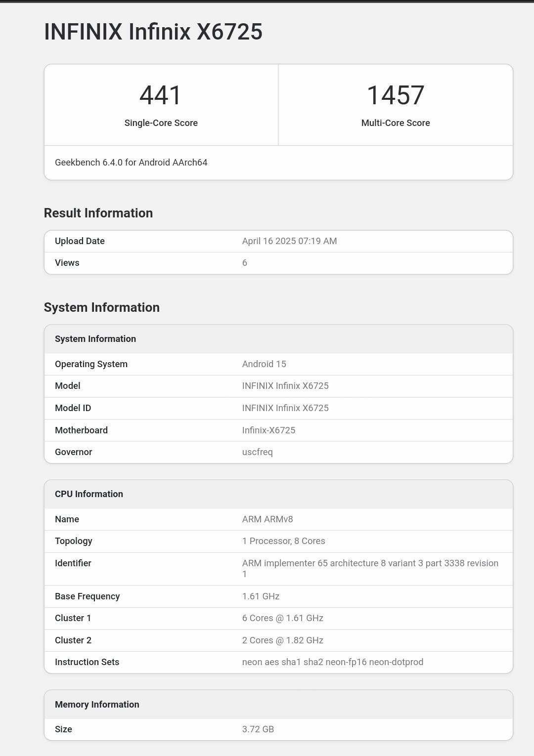Click the Topology label
534x756 pixels.
[x=74, y=541]
